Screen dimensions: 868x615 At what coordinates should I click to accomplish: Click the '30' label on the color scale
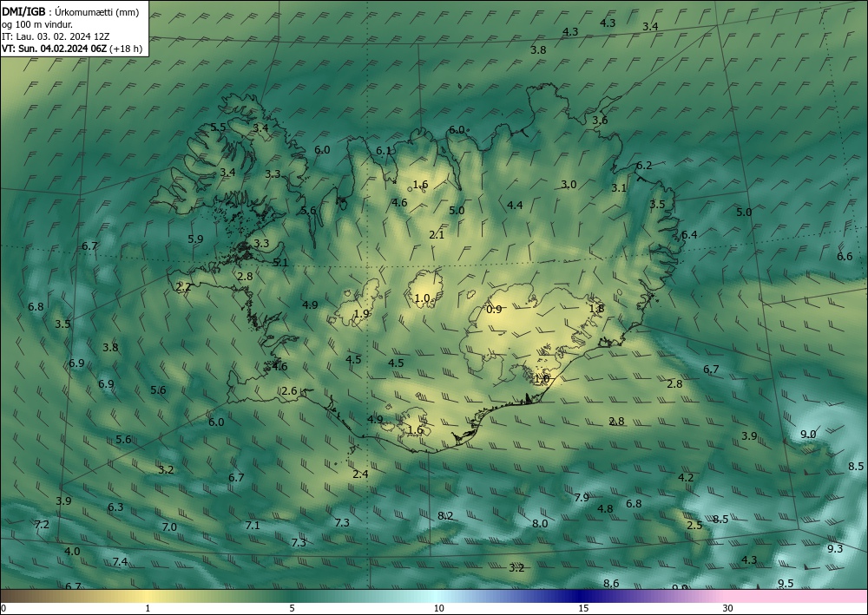pyautogui.click(x=727, y=608)
